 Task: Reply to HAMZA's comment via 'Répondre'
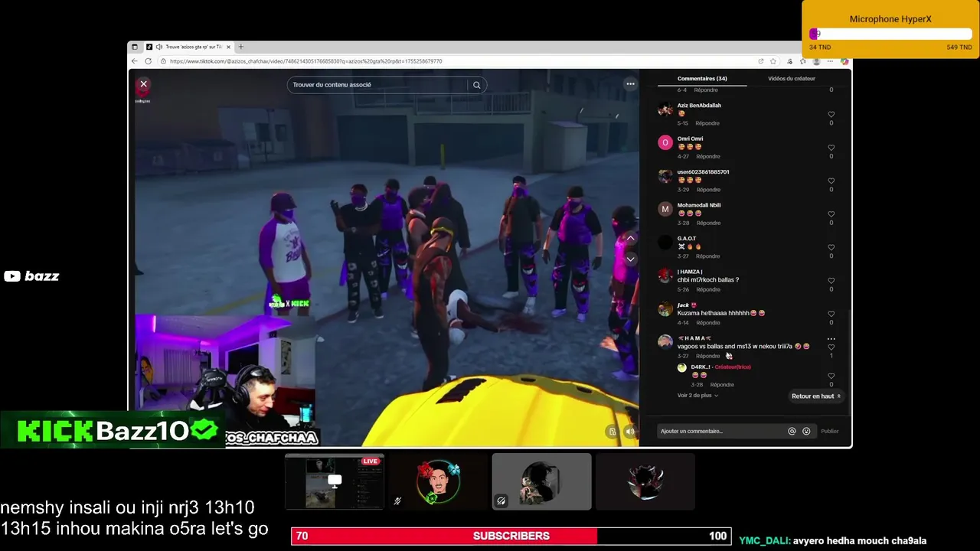(707, 289)
